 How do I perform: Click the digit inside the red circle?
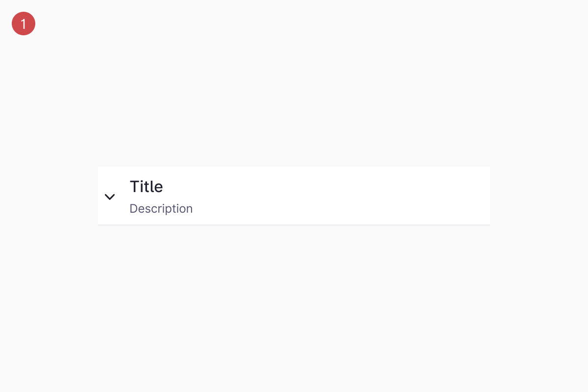pos(24,24)
